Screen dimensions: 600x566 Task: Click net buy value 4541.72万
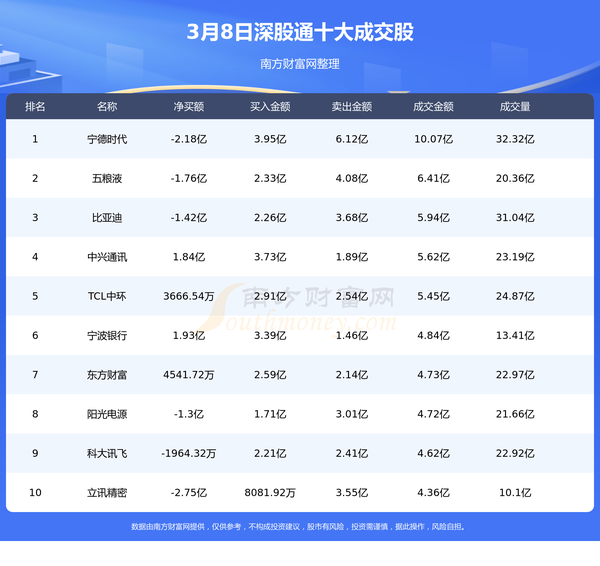point(189,375)
